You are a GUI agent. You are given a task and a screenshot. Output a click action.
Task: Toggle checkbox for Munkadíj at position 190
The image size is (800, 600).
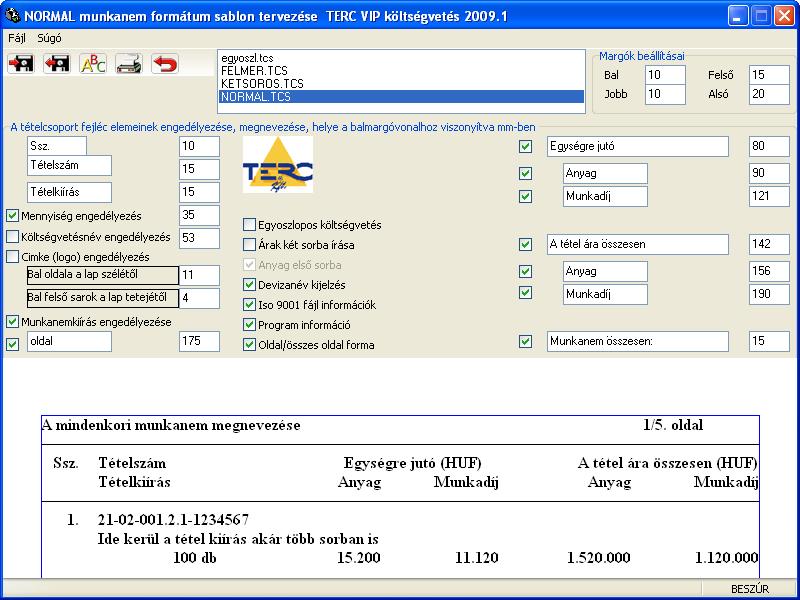[525, 293]
